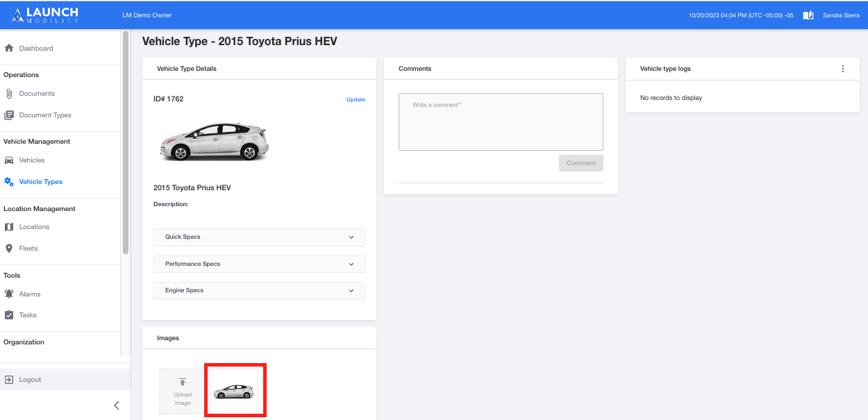Click the large Toyota Prius photo
Viewport: 868px width, 420px height.
[x=214, y=142]
